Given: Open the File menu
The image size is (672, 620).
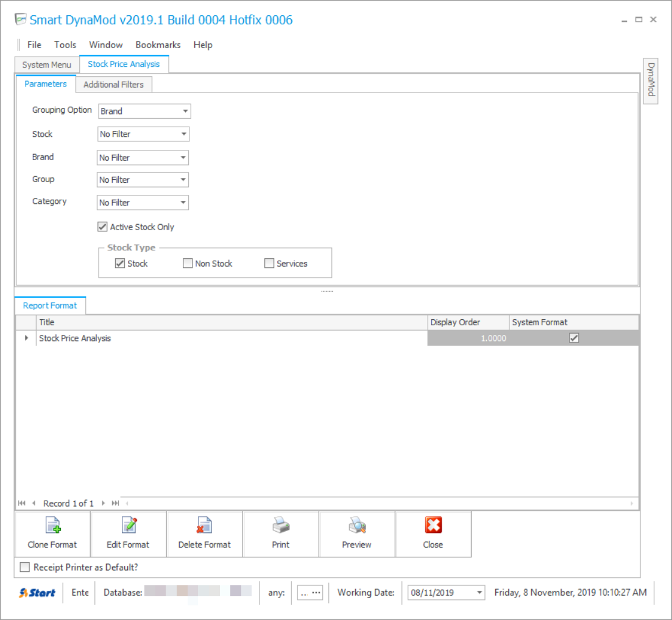Looking at the screenshot, I should (34, 44).
